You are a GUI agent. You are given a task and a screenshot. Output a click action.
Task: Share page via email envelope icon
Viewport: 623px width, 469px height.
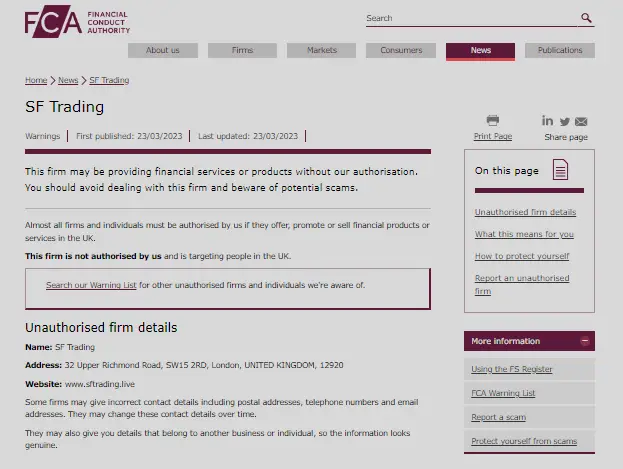tap(581, 122)
